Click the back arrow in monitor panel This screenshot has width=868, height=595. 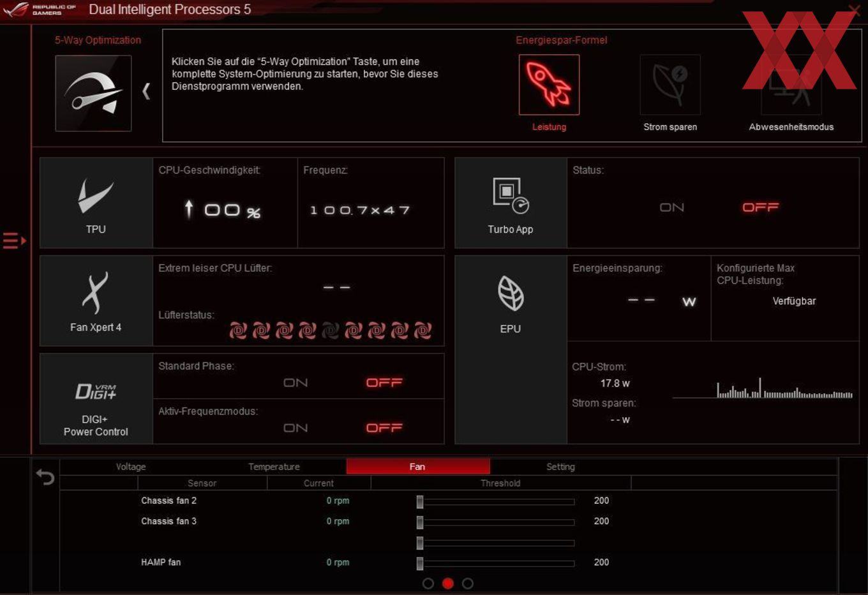pyautogui.click(x=45, y=477)
